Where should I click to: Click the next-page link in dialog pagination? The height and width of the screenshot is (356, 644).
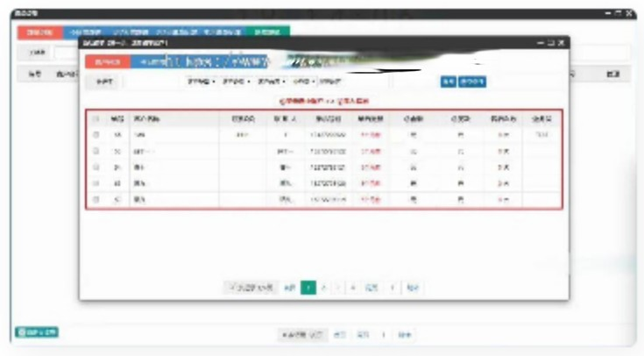tap(372, 288)
